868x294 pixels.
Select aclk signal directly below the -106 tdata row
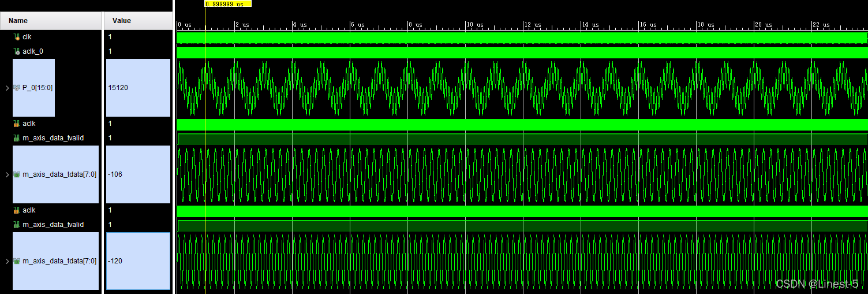(29, 210)
